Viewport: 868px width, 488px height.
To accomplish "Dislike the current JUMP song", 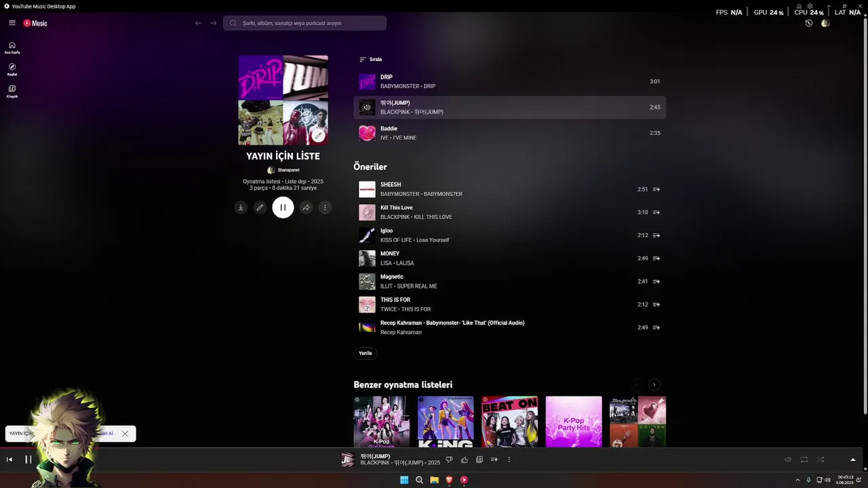I will [x=449, y=460].
